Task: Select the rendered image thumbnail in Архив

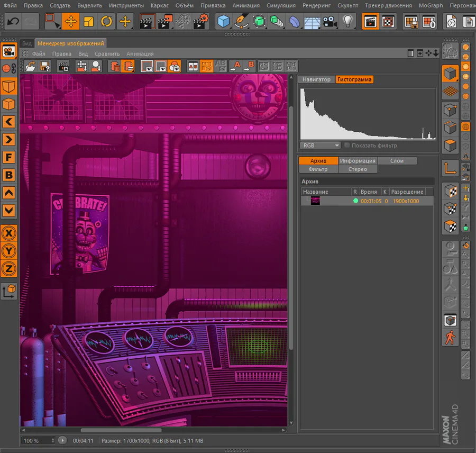Action: click(316, 201)
